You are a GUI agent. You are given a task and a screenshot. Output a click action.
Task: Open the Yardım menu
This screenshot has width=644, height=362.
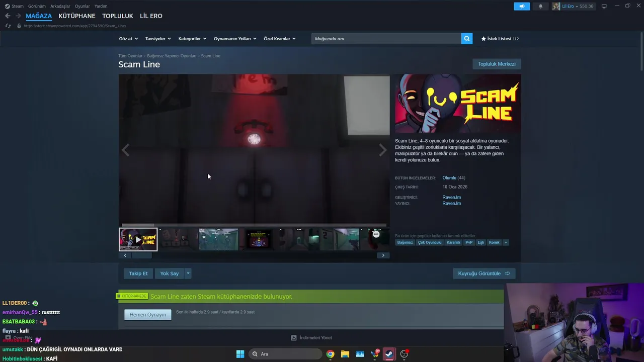pyautogui.click(x=101, y=6)
